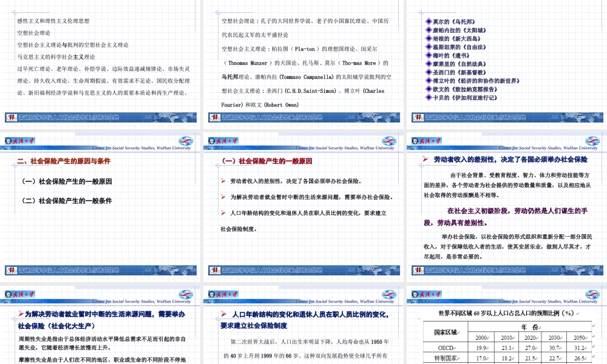Image resolution: width=607 pixels, height=364 pixels.
Task: Click the OECD cell in the table
Action: tap(444, 348)
